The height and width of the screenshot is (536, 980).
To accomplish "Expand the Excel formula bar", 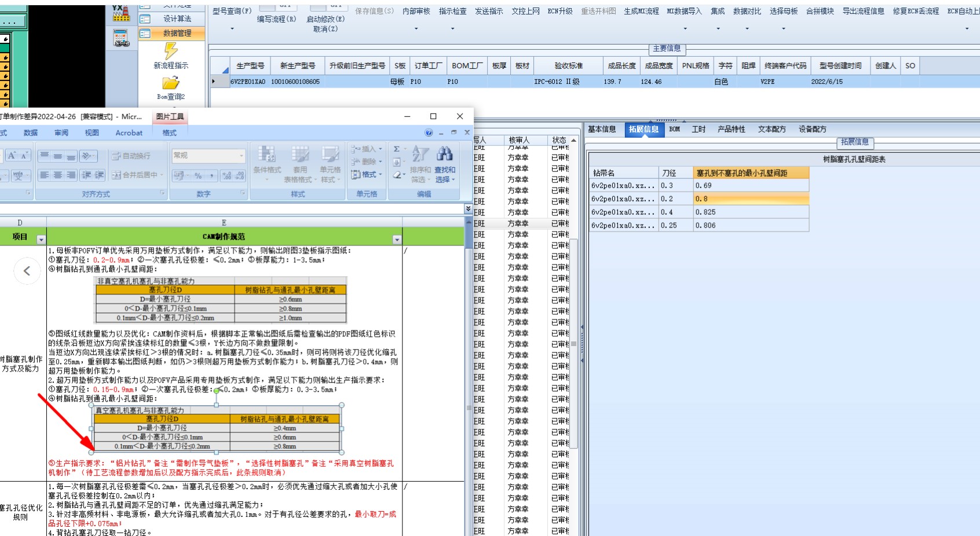I will (468, 208).
